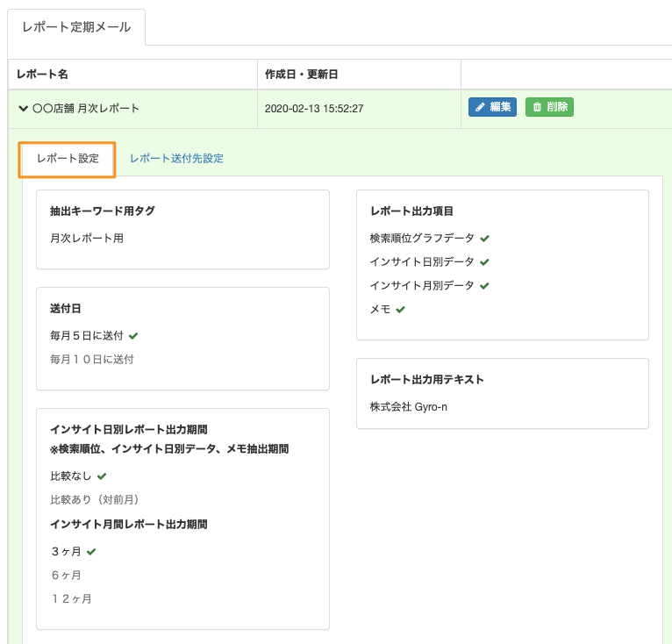
Task: Select the レポート設定 tab
Action: 68,159
